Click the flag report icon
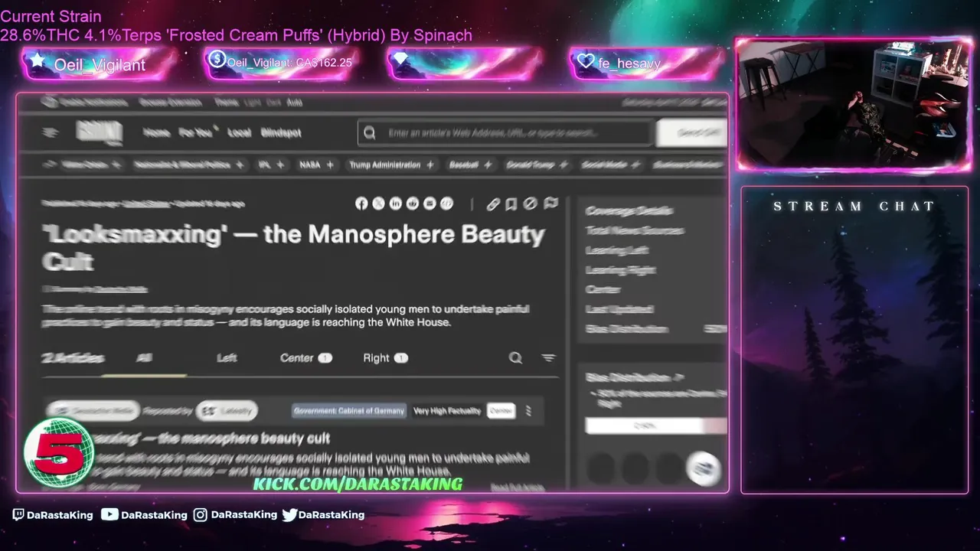 coord(550,204)
